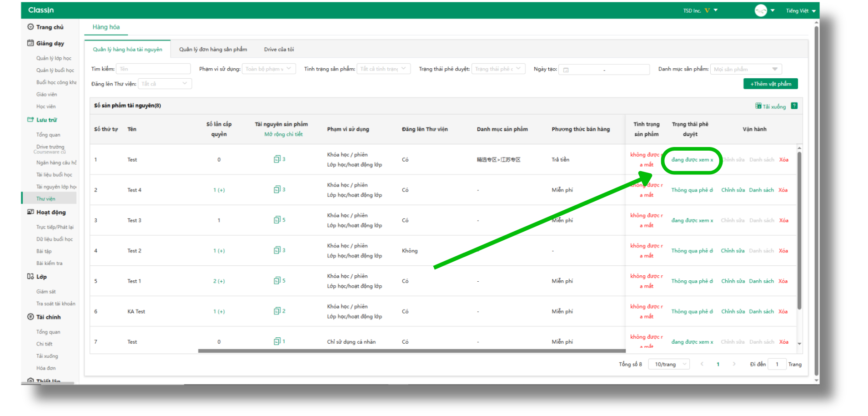Open the Trạng thái phê duyệt dropdown
Viewport: 868px width, 416px height.
tap(498, 69)
